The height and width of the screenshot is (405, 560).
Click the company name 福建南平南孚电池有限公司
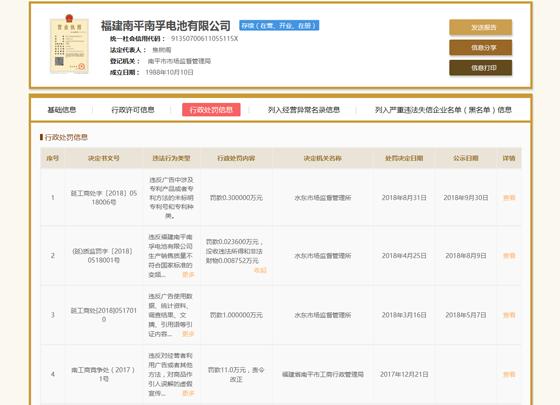165,26
